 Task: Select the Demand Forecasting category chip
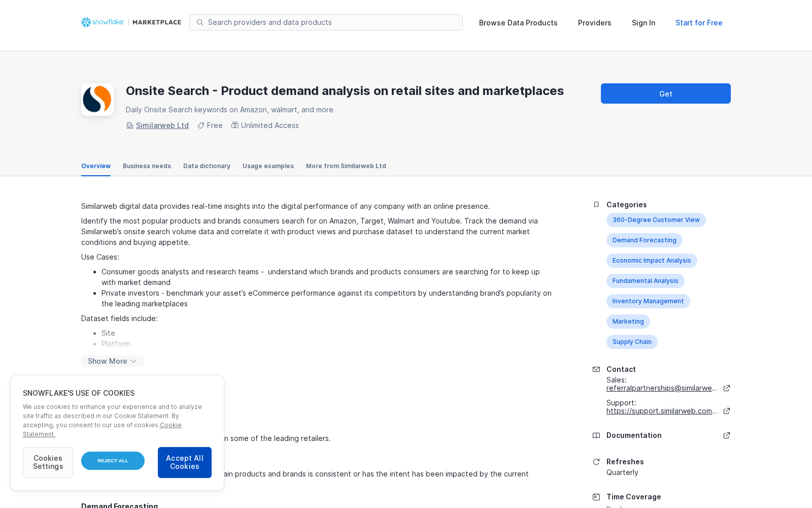(x=645, y=240)
